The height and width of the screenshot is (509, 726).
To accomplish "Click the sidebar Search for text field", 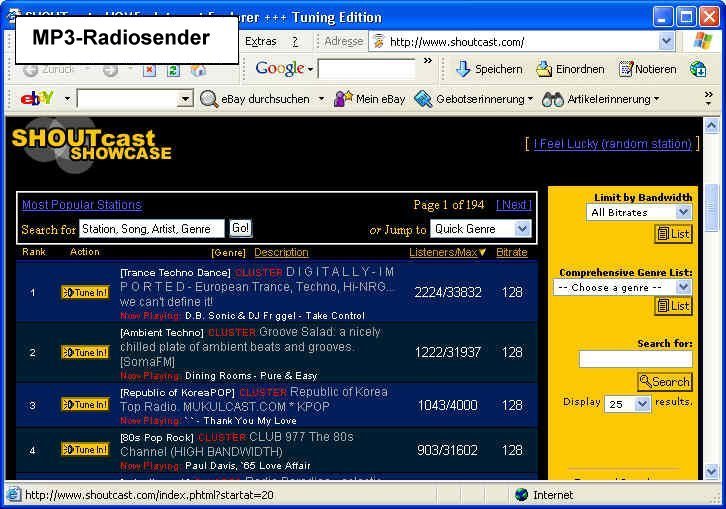I will pyautogui.click(x=635, y=359).
